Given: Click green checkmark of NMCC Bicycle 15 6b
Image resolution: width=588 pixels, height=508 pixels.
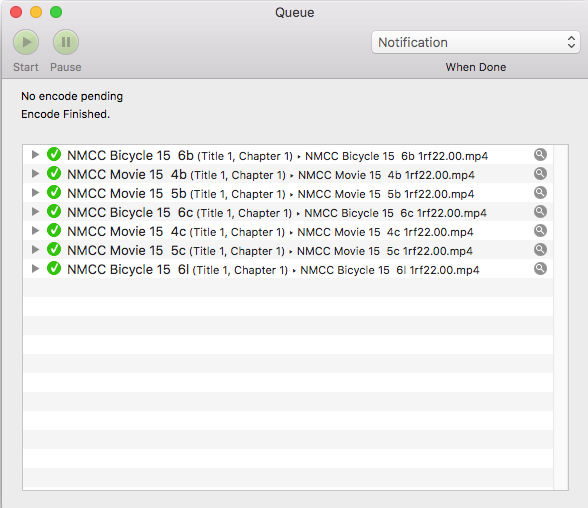Looking at the screenshot, I should (54, 154).
